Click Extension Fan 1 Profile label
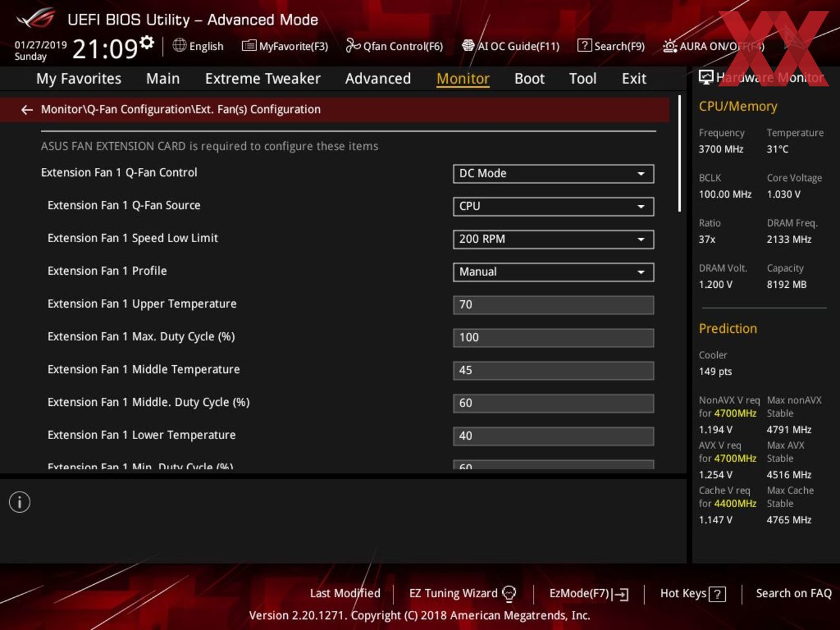840x630 pixels. click(x=107, y=271)
